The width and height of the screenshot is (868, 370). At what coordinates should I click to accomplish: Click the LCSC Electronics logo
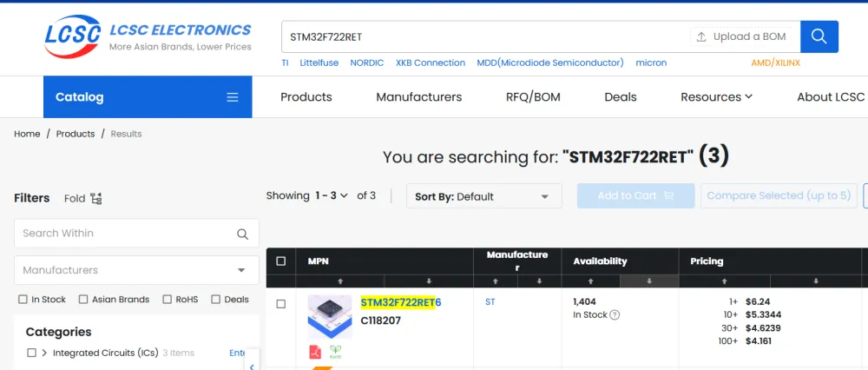tap(148, 36)
